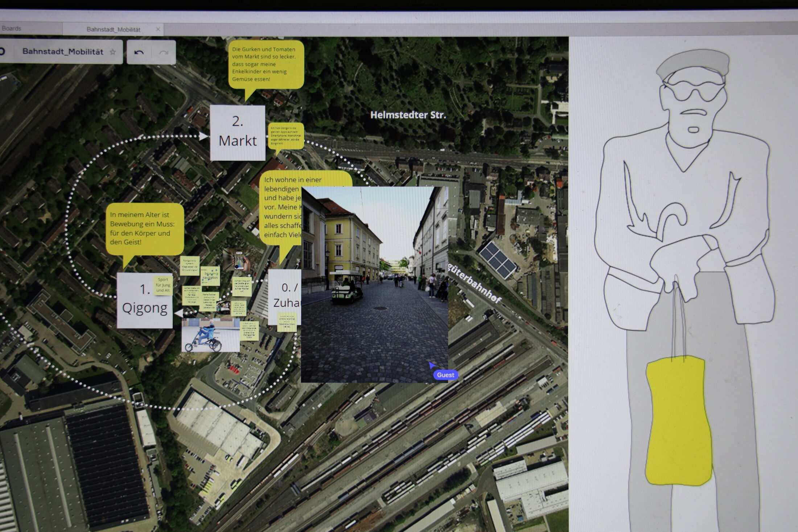Click the redo arrow button
798x532 pixels.
164,53
